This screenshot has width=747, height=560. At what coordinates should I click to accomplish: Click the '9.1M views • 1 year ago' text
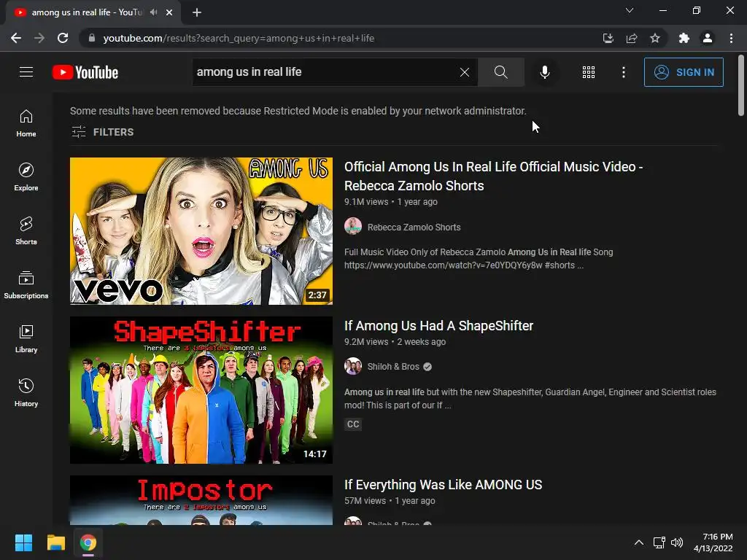391,202
